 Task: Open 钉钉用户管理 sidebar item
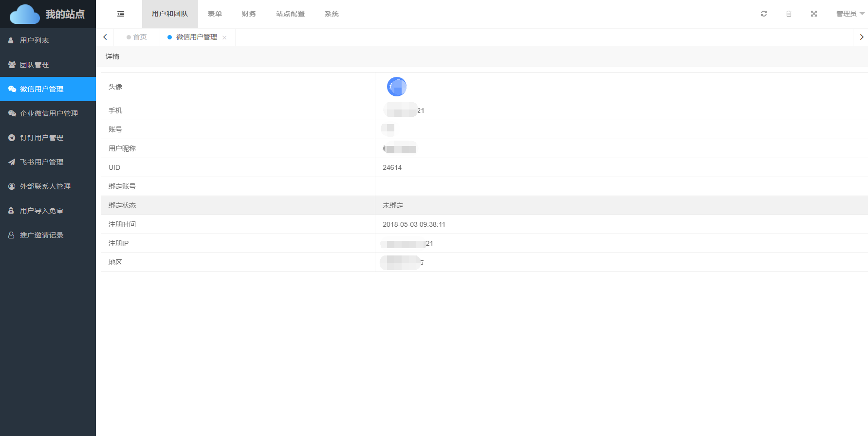41,138
